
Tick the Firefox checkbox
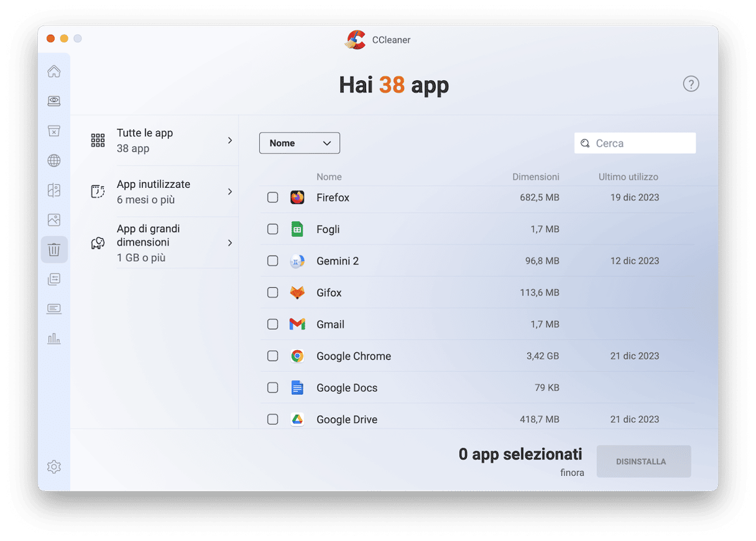pyautogui.click(x=273, y=197)
